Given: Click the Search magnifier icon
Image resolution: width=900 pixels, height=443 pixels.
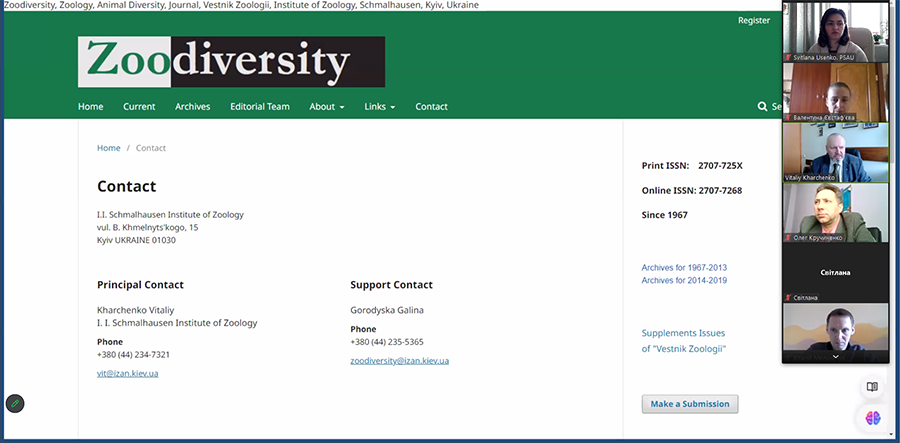Looking at the screenshot, I should coord(762,106).
